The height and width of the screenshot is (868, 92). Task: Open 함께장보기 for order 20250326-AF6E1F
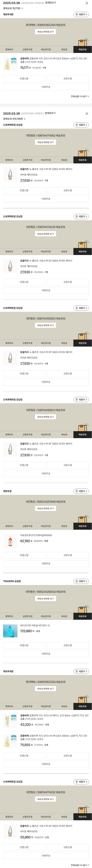coord(50,113)
